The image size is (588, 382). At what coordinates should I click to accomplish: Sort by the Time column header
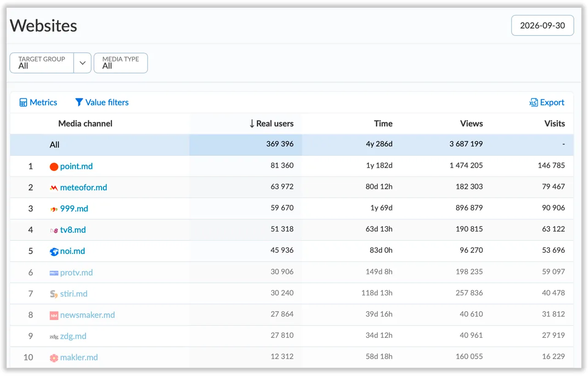tap(383, 124)
